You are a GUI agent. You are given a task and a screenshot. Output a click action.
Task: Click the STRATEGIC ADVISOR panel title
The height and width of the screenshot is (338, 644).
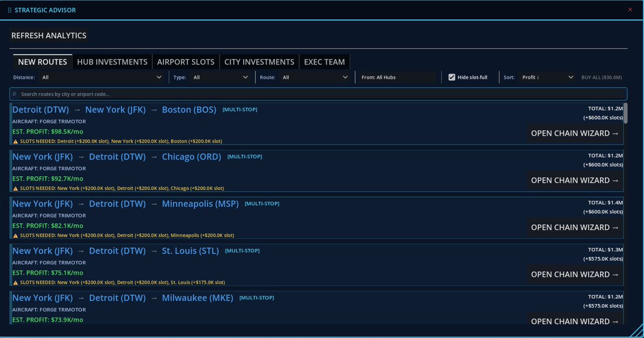click(x=45, y=10)
